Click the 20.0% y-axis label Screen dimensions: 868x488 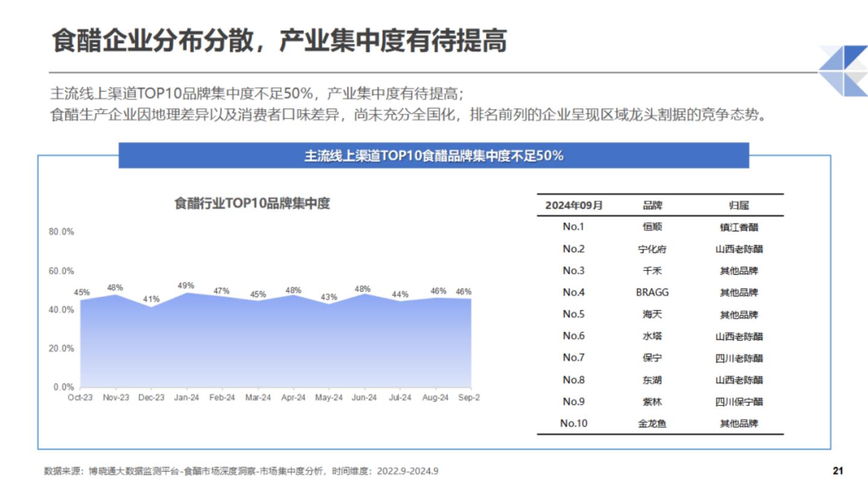(x=61, y=348)
